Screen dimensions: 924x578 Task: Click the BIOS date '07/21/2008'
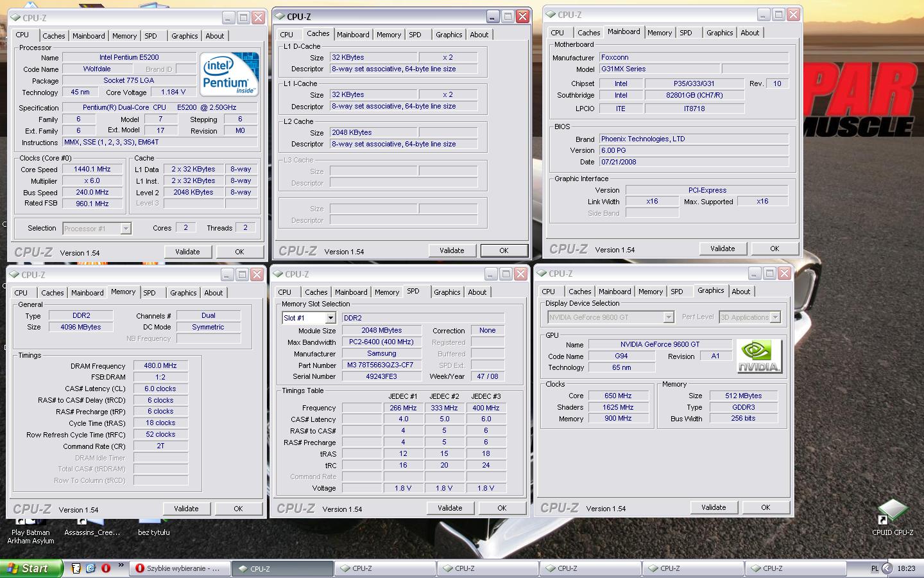[694, 162]
